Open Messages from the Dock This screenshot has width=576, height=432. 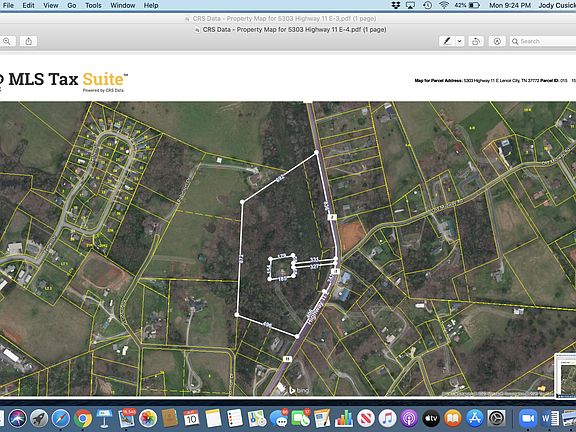pyautogui.click(x=279, y=418)
